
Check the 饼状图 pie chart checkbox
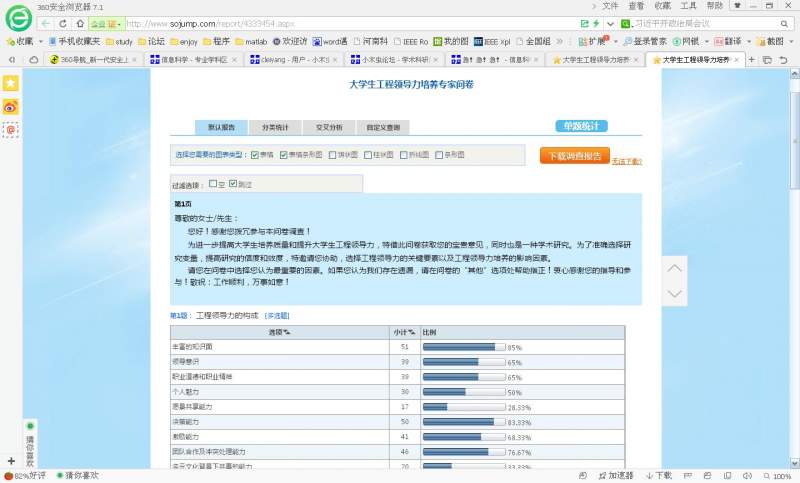coord(333,155)
